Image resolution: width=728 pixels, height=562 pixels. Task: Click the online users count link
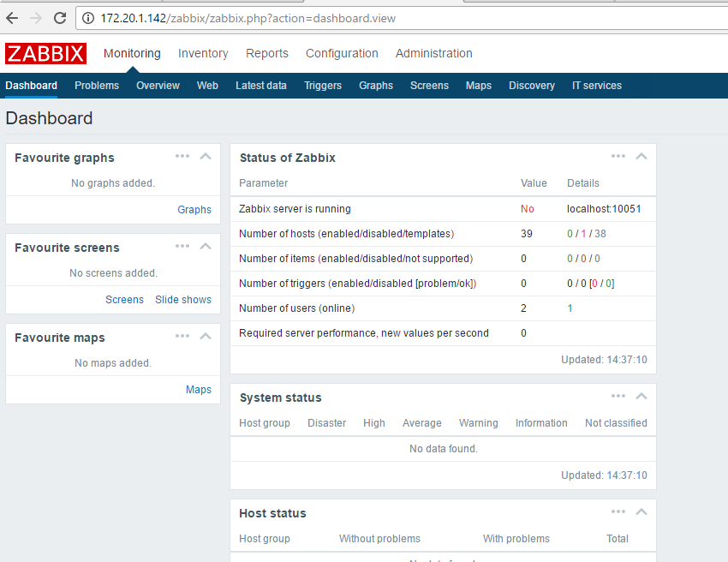coord(570,308)
